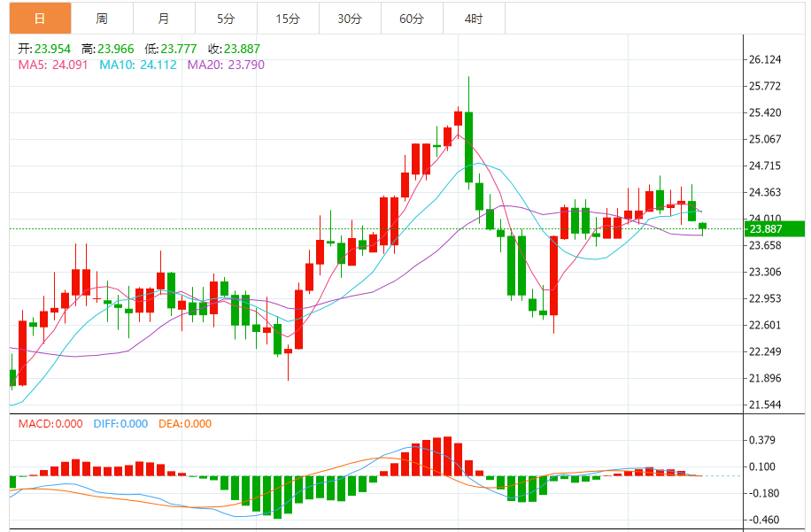
Task: Select the 日 daily chart tab
Action: tap(41, 19)
